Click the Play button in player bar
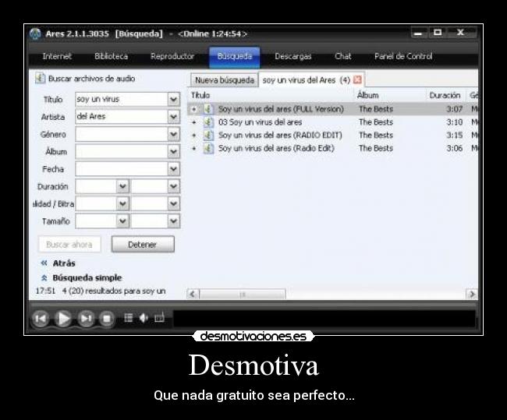 63,319
